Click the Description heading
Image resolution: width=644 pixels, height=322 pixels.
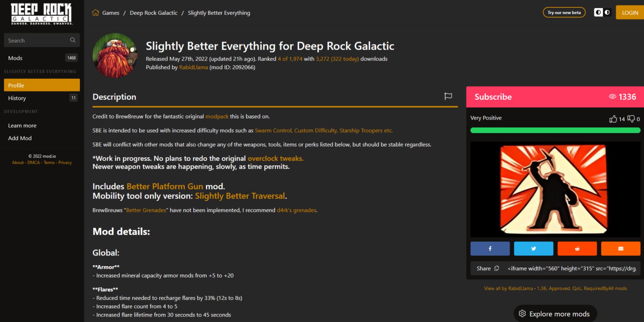114,97
